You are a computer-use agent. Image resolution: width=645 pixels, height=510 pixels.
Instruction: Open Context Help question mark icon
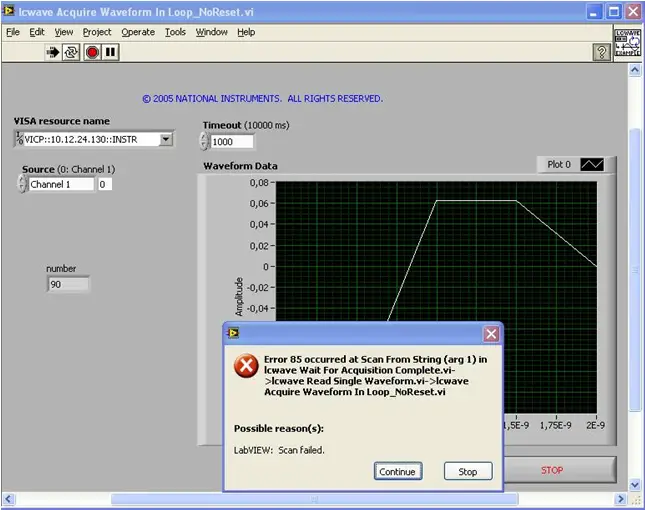tap(601, 53)
